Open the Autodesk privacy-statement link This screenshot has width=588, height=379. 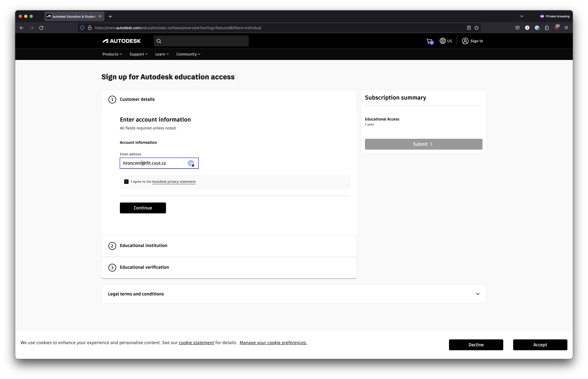(174, 182)
